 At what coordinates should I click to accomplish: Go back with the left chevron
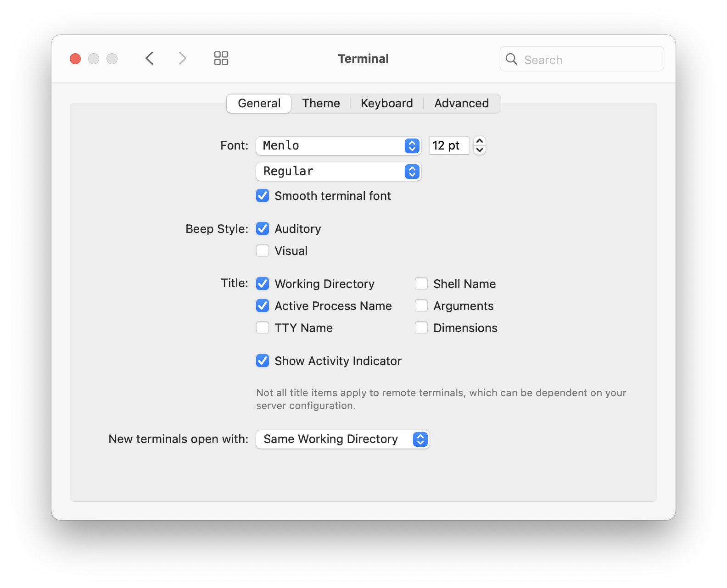coord(150,58)
